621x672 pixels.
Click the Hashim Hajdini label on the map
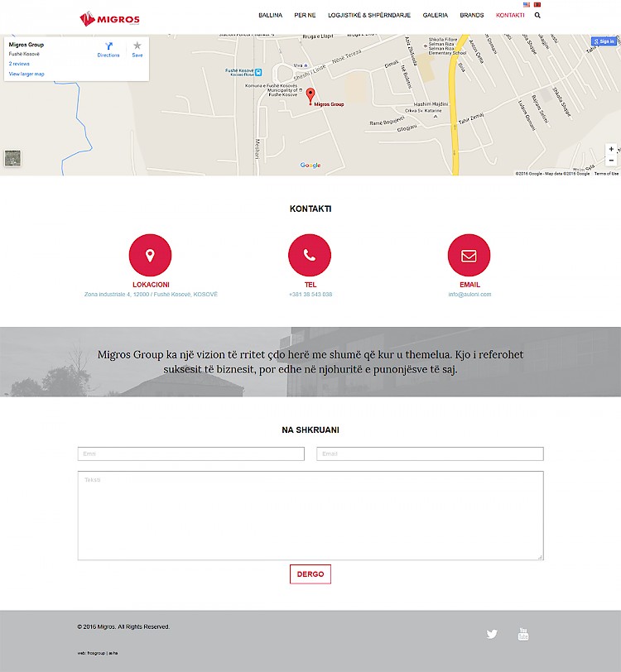pyautogui.click(x=431, y=104)
